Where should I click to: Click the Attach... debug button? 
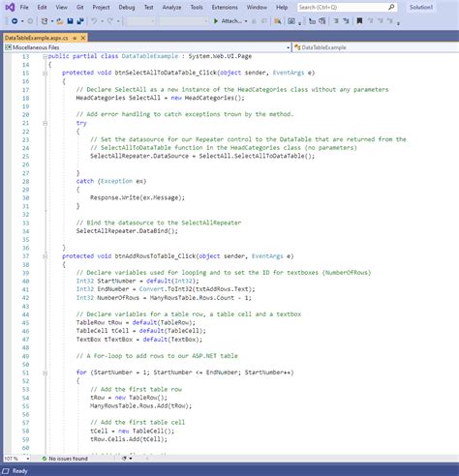pos(228,21)
